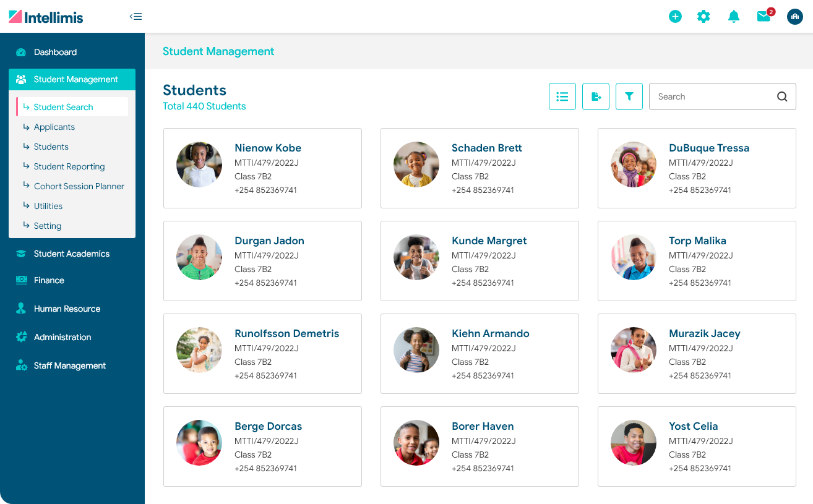The height and width of the screenshot is (504, 813).
Task: Switch to list view icon
Action: [562, 96]
